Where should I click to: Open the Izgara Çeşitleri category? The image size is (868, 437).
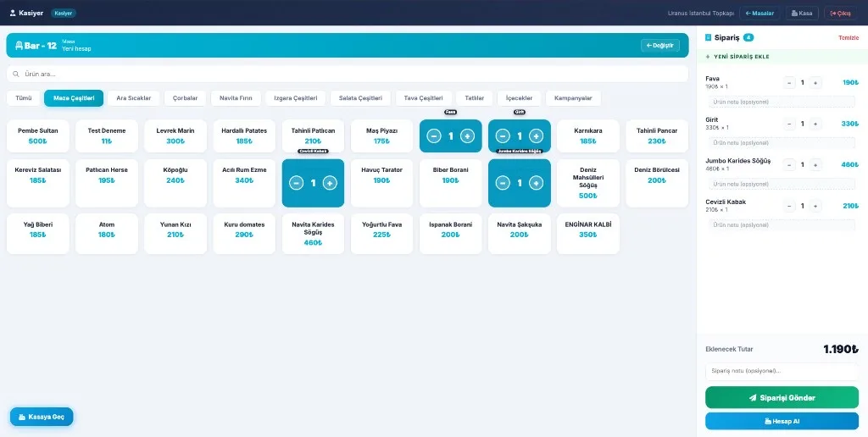pos(296,98)
